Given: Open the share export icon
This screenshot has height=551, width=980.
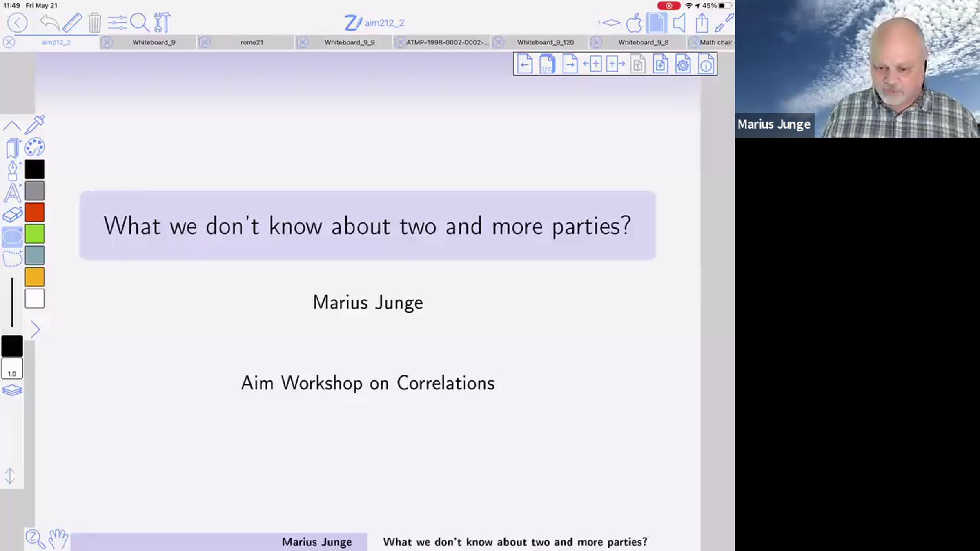Looking at the screenshot, I should click(702, 23).
